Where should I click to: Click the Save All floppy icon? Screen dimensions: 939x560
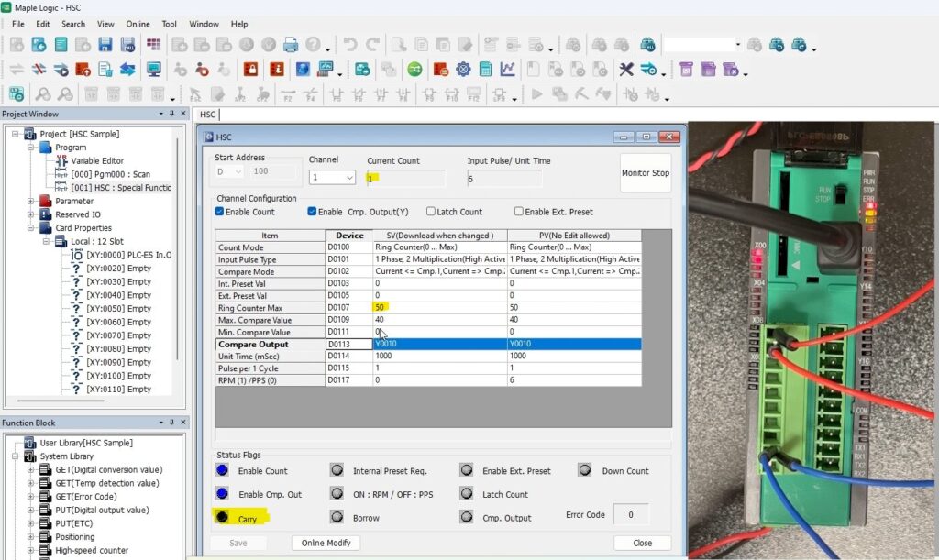tap(127, 44)
